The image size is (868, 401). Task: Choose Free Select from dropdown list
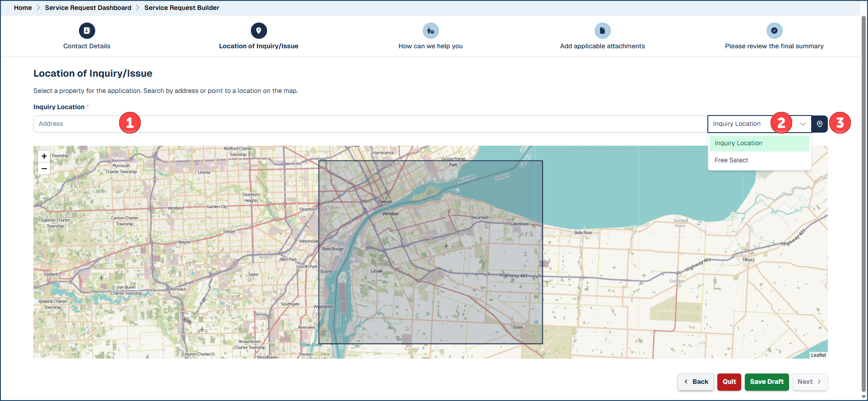coord(731,160)
